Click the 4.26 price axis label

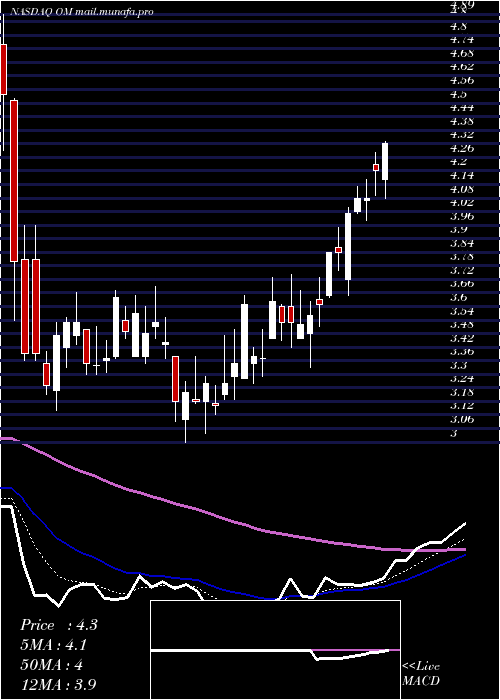click(x=462, y=148)
